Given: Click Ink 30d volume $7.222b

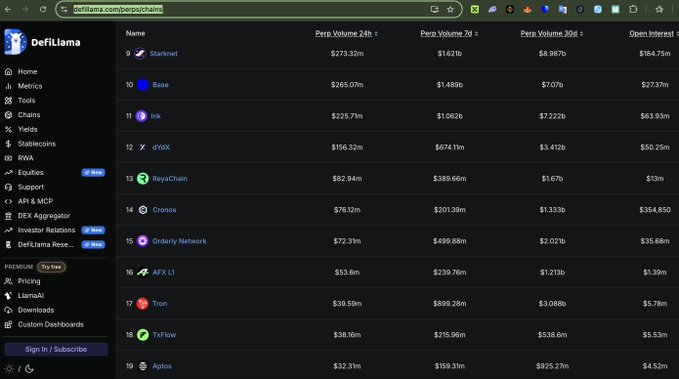Looking at the screenshot, I should [552, 116].
